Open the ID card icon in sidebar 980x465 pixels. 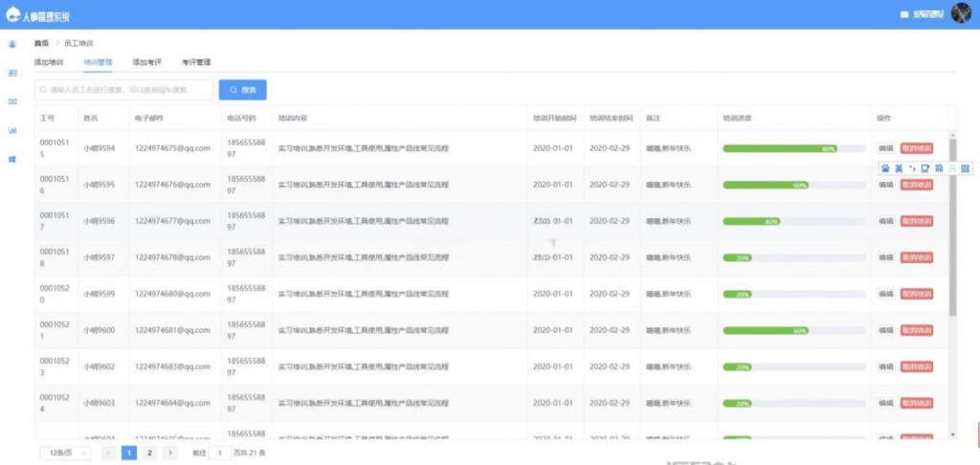click(x=12, y=73)
